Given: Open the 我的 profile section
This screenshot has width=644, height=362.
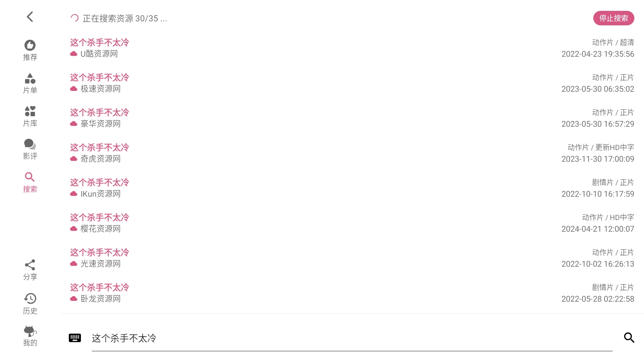Looking at the screenshot, I should click(30, 336).
